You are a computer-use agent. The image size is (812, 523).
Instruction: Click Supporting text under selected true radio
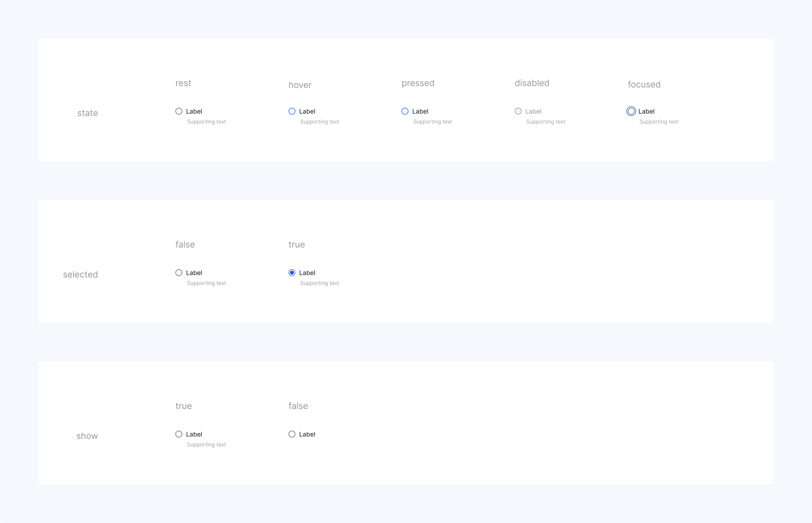(x=320, y=283)
